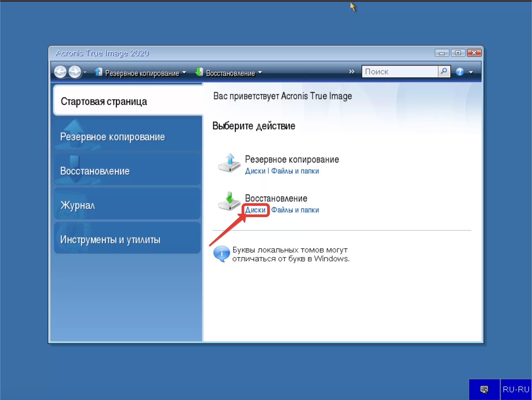Click the recovery drive icon with green arrow

coord(229,201)
